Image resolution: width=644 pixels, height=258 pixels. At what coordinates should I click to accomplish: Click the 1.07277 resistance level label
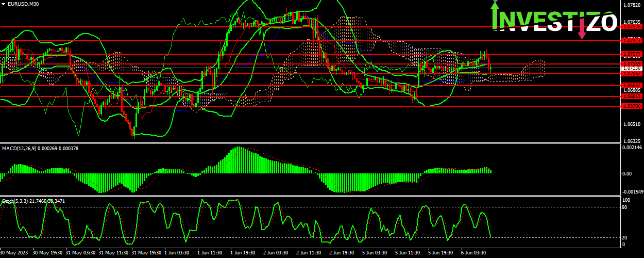[631, 54]
